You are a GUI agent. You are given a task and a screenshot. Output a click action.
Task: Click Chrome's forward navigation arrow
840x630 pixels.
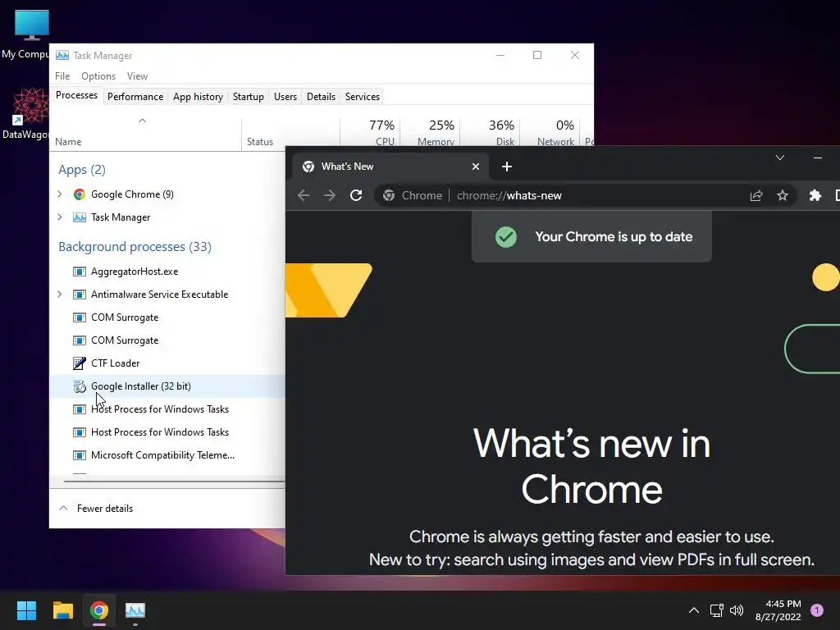coord(330,195)
